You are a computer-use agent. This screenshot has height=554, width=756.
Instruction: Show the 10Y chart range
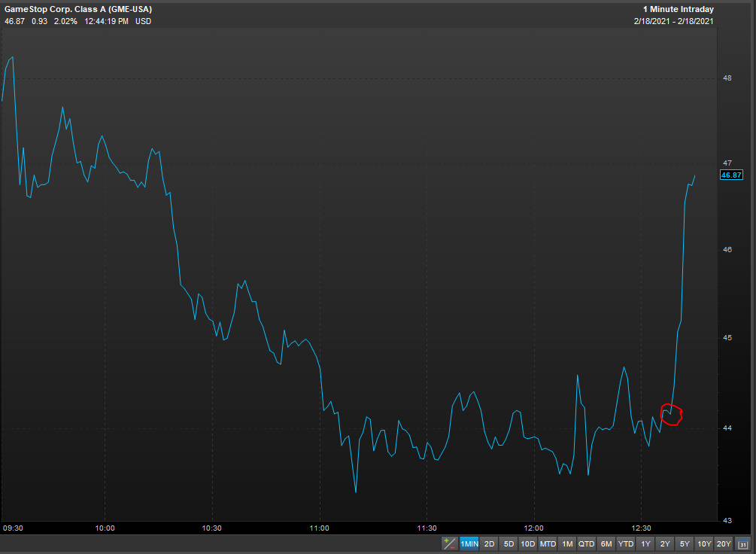pyautogui.click(x=704, y=543)
